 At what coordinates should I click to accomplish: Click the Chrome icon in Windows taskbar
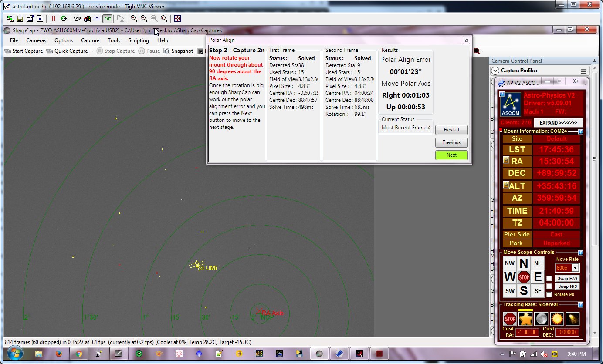[79, 354]
